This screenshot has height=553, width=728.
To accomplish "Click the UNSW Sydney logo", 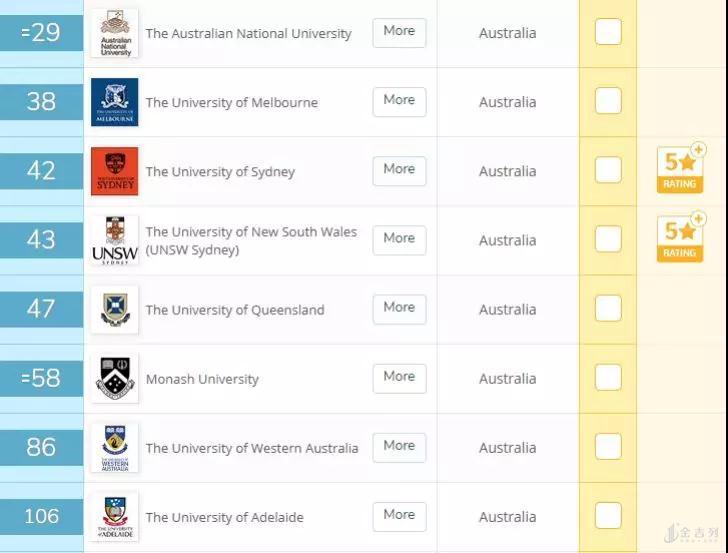I will 115,241.
